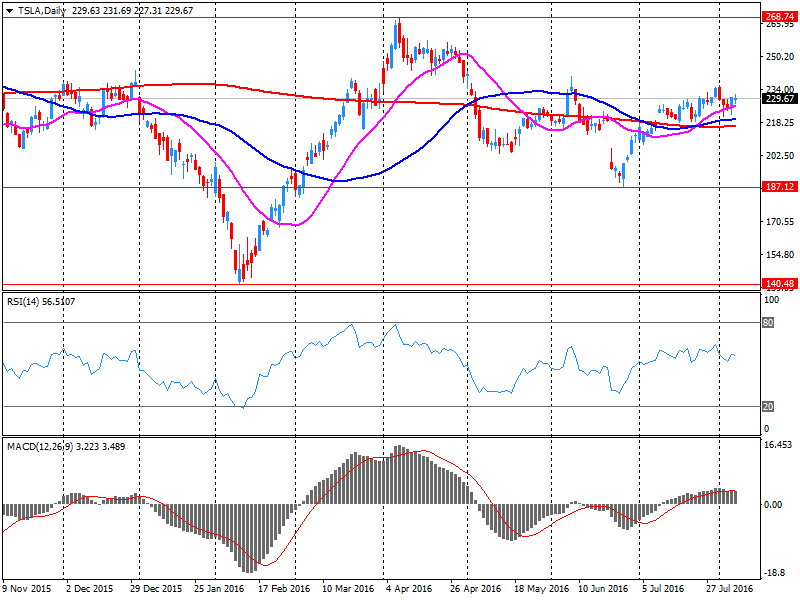Select the TSLA,Daily chart title text
The height and width of the screenshot is (600, 800).
[42, 11]
